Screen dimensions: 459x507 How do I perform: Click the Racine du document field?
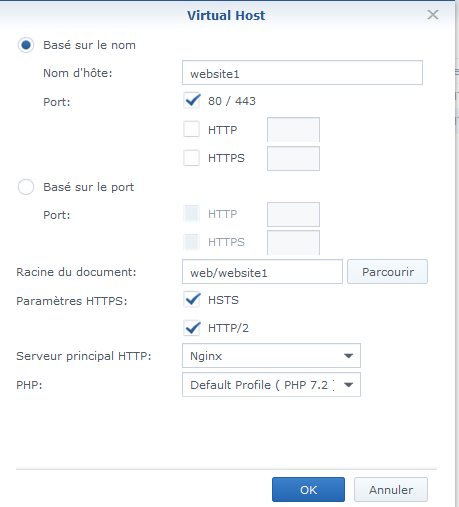click(262, 272)
